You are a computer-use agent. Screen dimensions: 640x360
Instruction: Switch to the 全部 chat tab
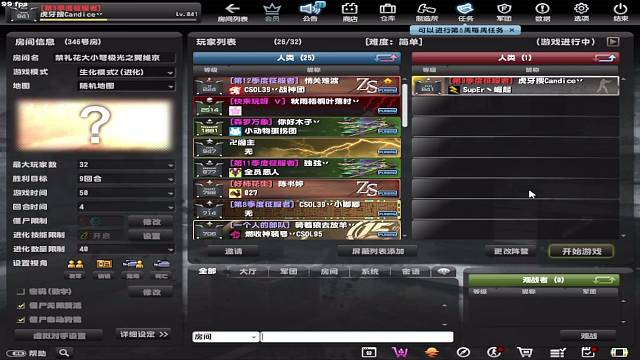(207, 271)
